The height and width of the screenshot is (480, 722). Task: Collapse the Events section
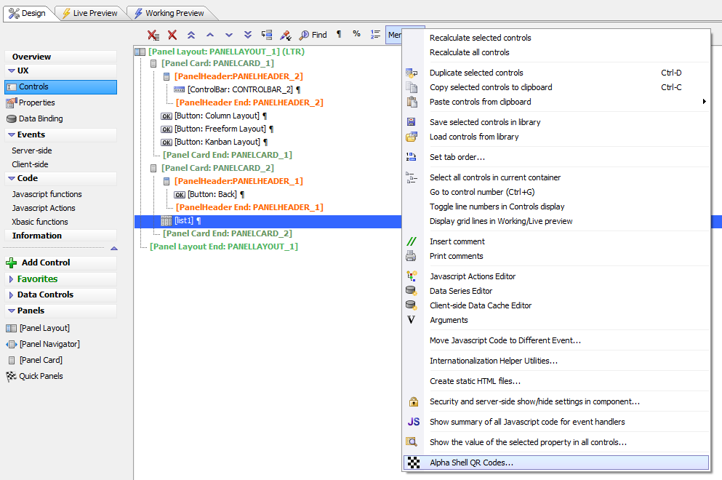pyautogui.click(x=12, y=135)
